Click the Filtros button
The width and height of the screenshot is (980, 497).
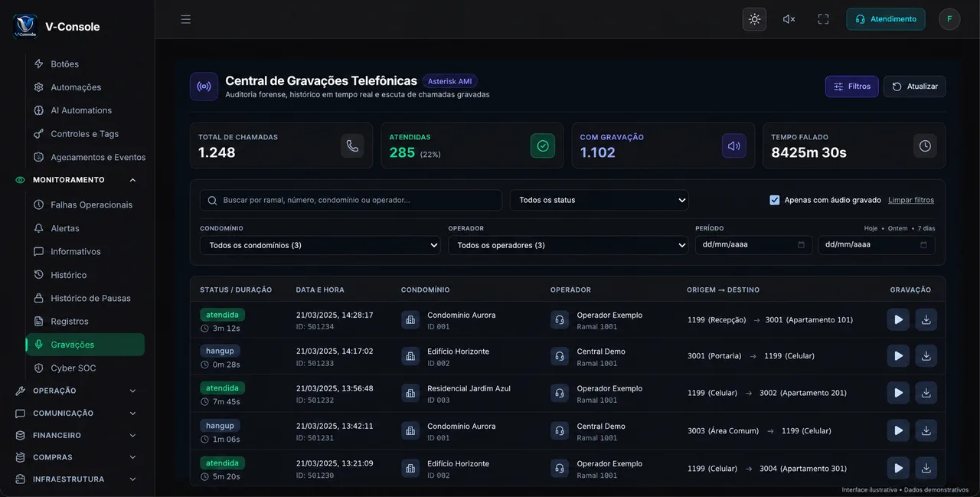pos(851,87)
